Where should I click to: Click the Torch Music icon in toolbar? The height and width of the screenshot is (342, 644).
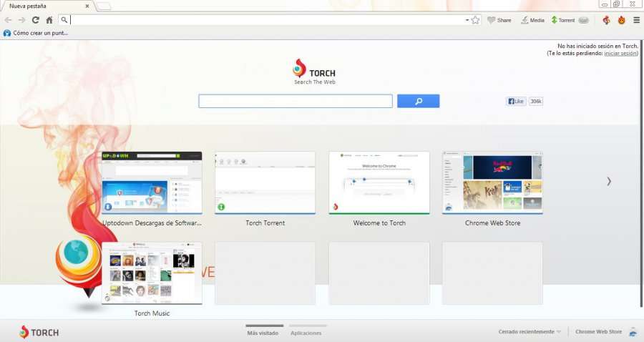(606, 20)
